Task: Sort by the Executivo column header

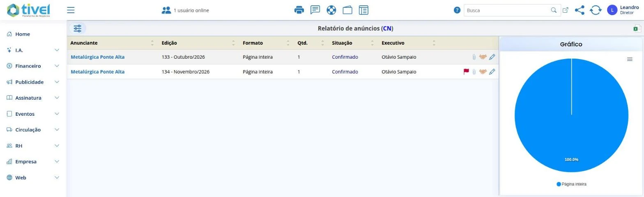Action: [x=408, y=43]
